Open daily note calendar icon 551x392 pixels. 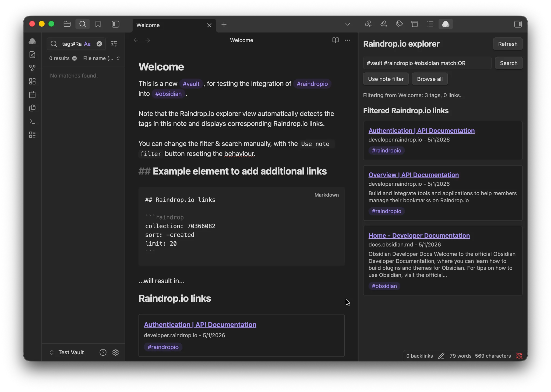32,95
